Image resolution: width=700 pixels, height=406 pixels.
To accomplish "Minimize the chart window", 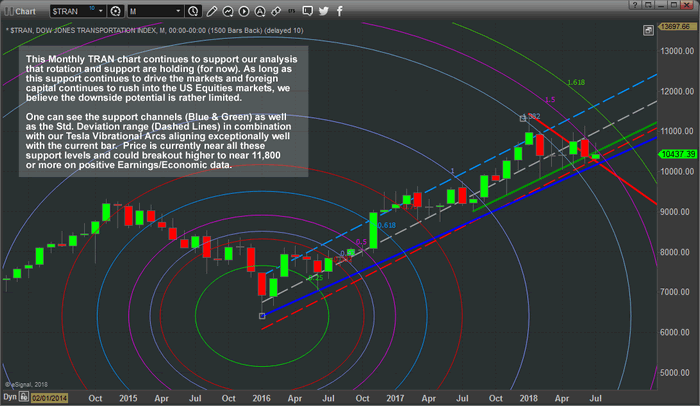I will click(661, 5).
